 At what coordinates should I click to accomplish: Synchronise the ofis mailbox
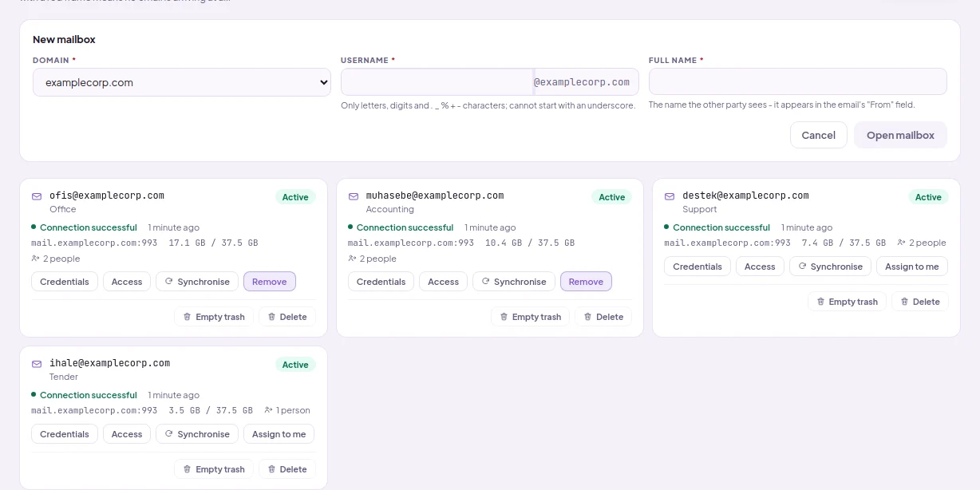[x=196, y=282]
